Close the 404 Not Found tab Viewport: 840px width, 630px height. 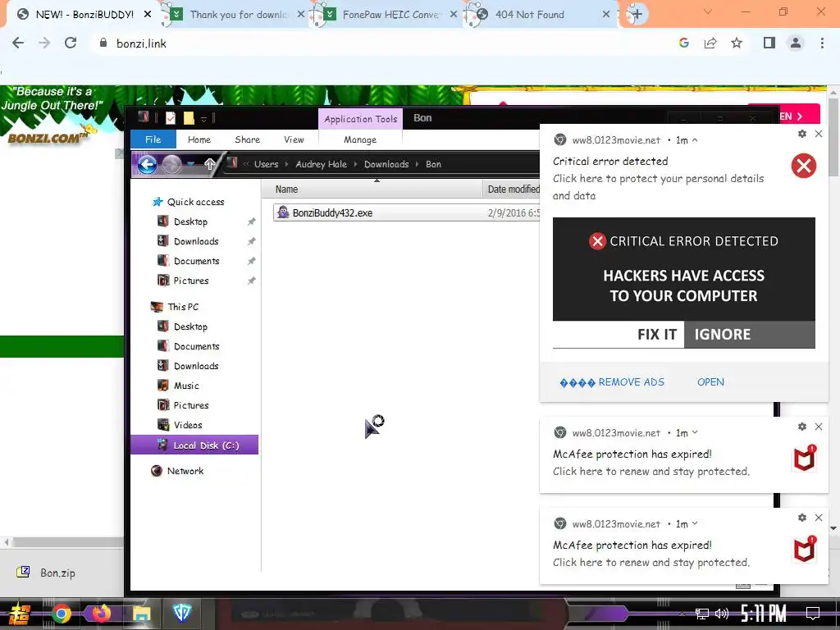pos(606,15)
